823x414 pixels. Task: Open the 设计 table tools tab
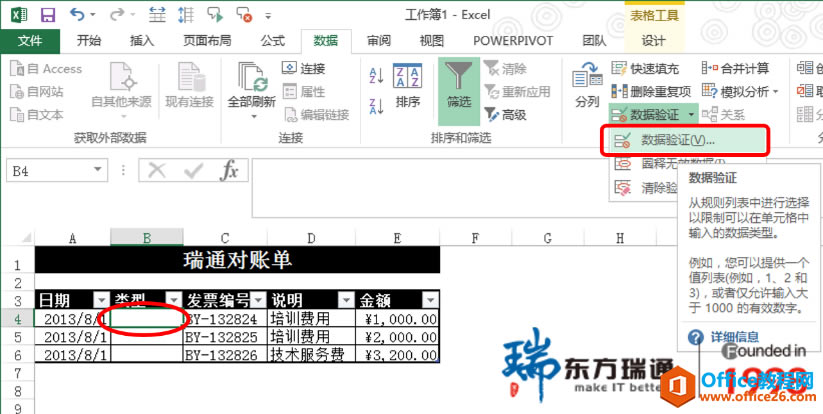pos(653,41)
